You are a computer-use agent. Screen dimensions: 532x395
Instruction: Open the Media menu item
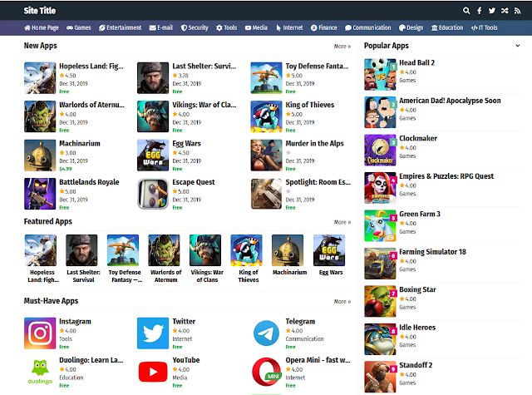(256, 27)
